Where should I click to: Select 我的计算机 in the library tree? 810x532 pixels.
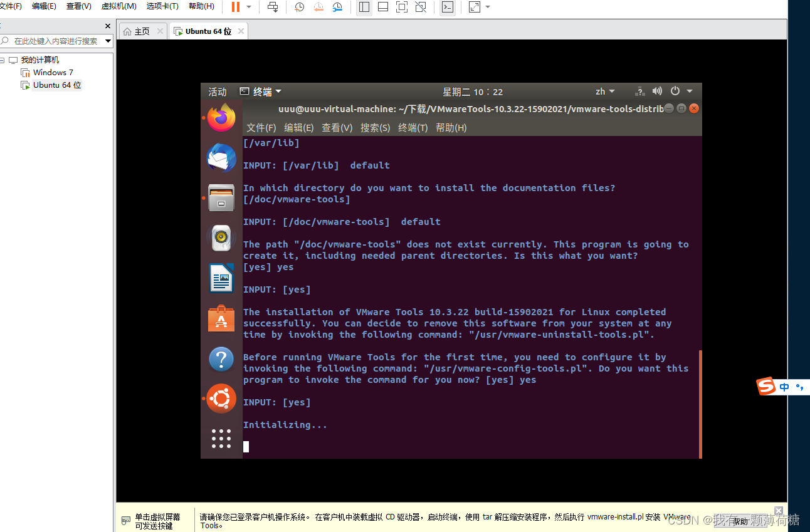click(40, 60)
